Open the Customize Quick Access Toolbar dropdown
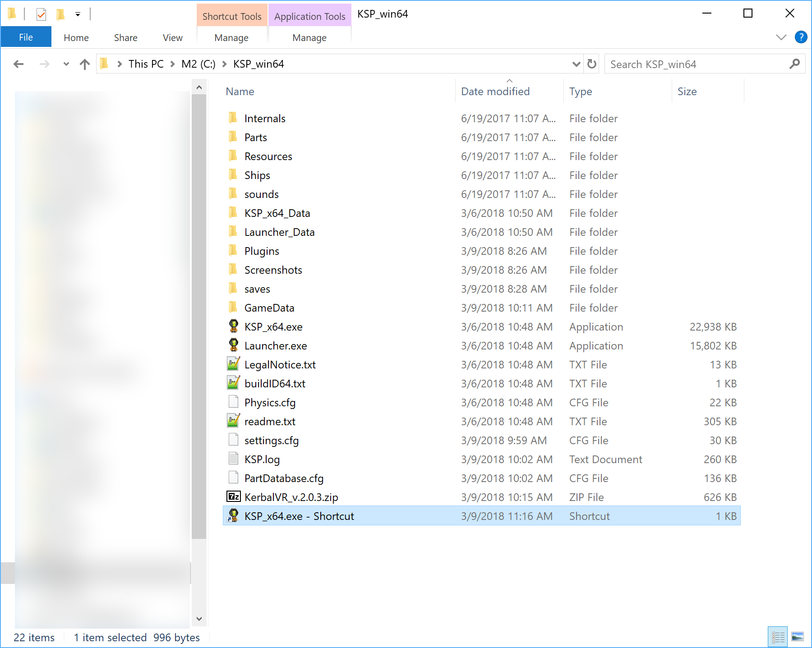This screenshot has width=812, height=648. point(78,14)
